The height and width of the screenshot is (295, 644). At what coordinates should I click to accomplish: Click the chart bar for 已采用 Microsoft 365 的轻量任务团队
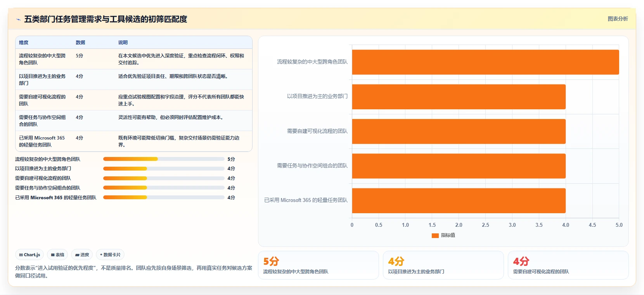[459, 200]
